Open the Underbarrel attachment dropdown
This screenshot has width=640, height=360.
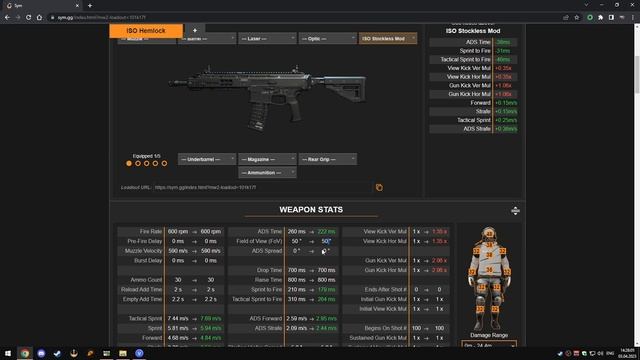[x=207, y=159]
